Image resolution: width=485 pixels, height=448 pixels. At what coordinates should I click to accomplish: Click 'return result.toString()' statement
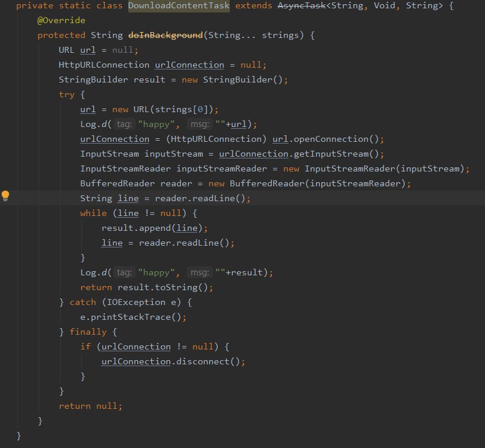point(147,288)
